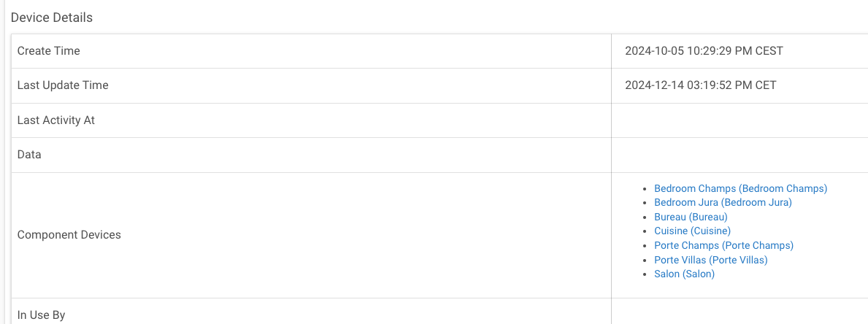This screenshot has width=868, height=324.
Task: Click the empty In Use By value cell
Action: (x=739, y=312)
